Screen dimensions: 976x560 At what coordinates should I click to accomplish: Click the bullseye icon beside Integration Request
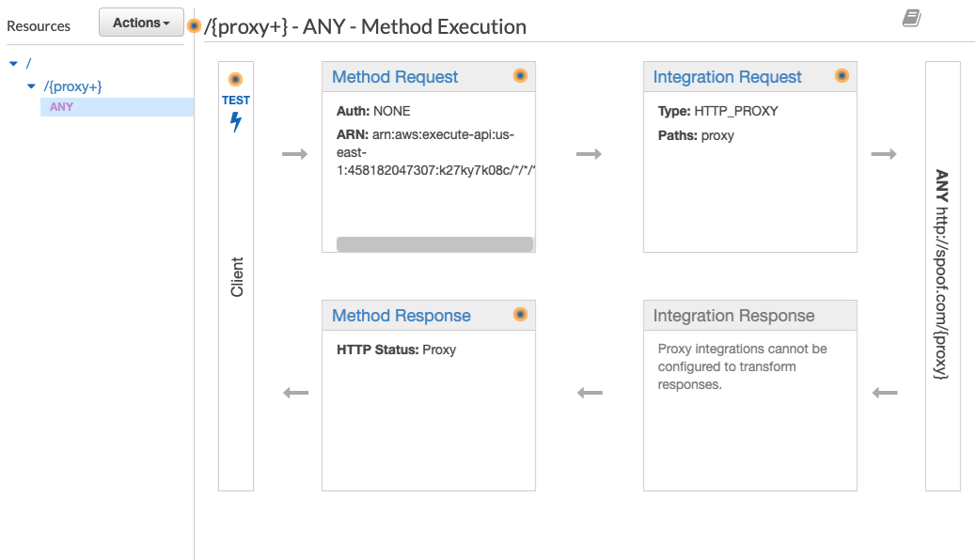(842, 76)
